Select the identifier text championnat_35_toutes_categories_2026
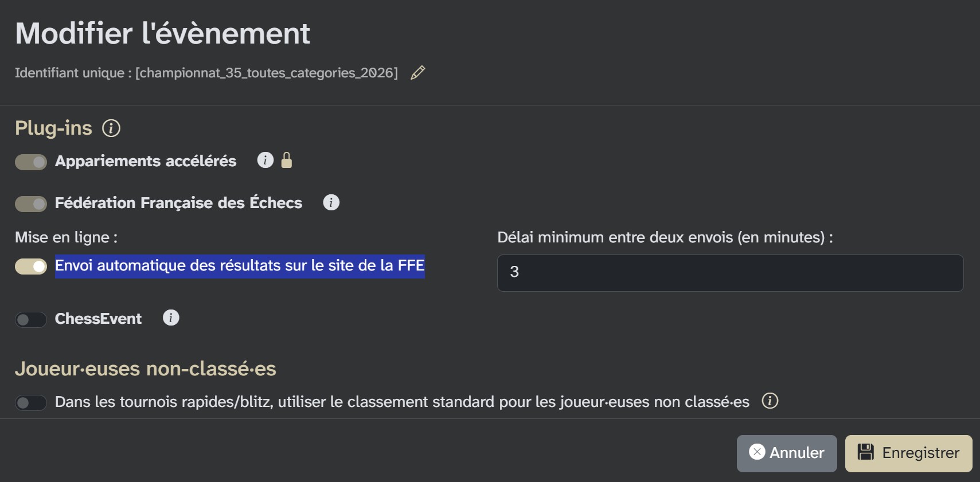The height and width of the screenshot is (482, 980). pos(266,72)
